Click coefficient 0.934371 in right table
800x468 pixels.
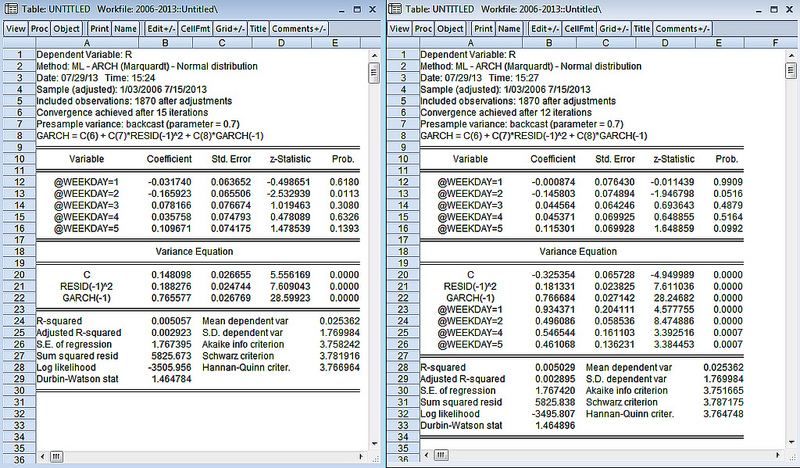pyautogui.click(x=555, y=309)
